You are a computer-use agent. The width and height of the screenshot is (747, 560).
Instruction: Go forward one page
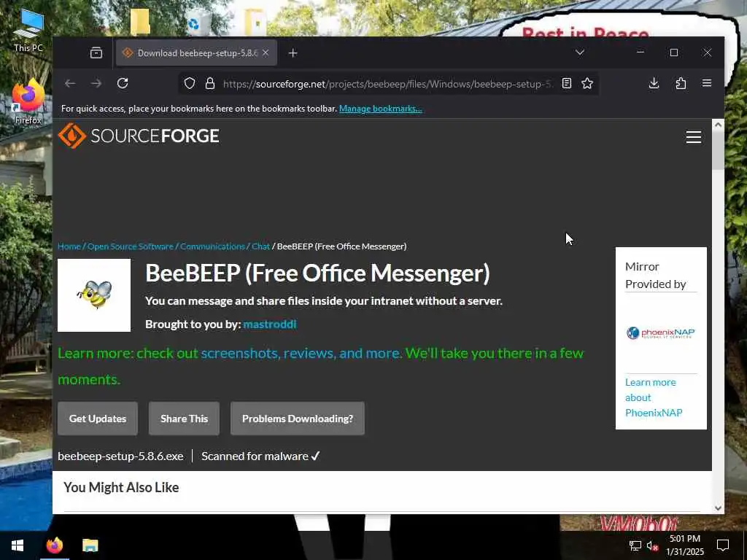(x=96, y=83)
